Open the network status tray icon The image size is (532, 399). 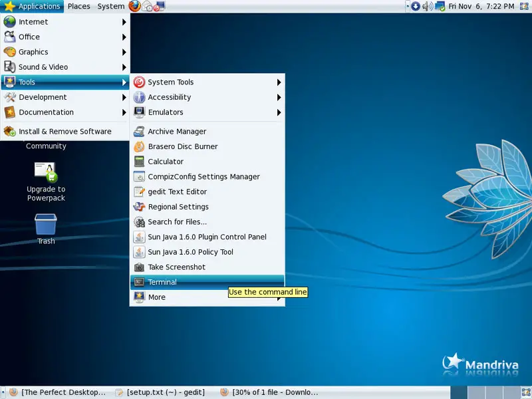(440, 6)
